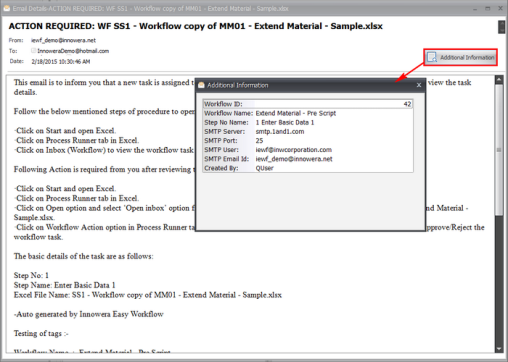Click the envelope icon in Additional Information title

pyautogui.click(x=201, y=85)
